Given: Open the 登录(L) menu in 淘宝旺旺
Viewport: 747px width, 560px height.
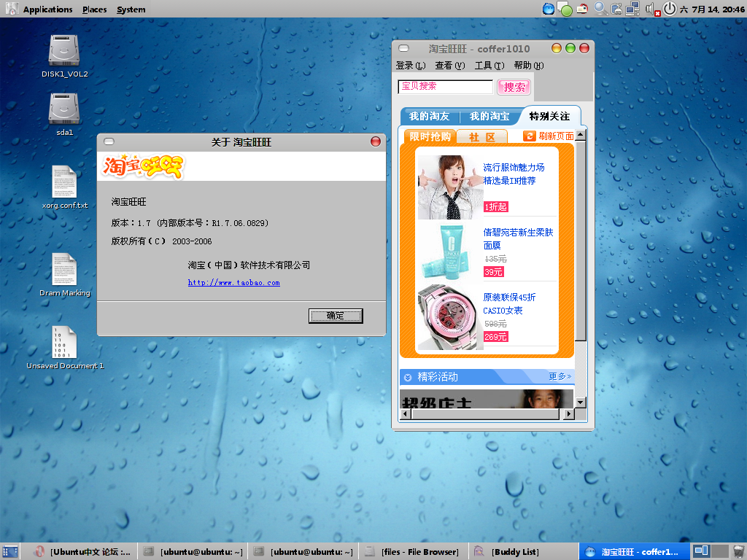Looking at the screenshot, I should tap(411, 65).
